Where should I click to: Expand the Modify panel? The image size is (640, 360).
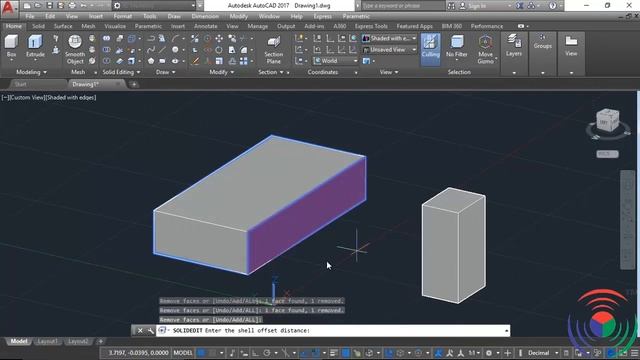point(222,72)
